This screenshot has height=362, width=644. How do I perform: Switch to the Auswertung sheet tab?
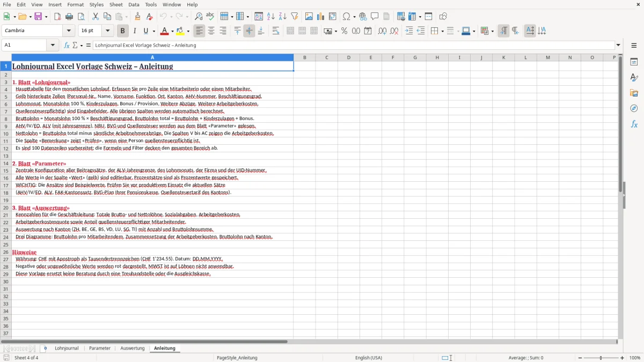pos(133,349)
